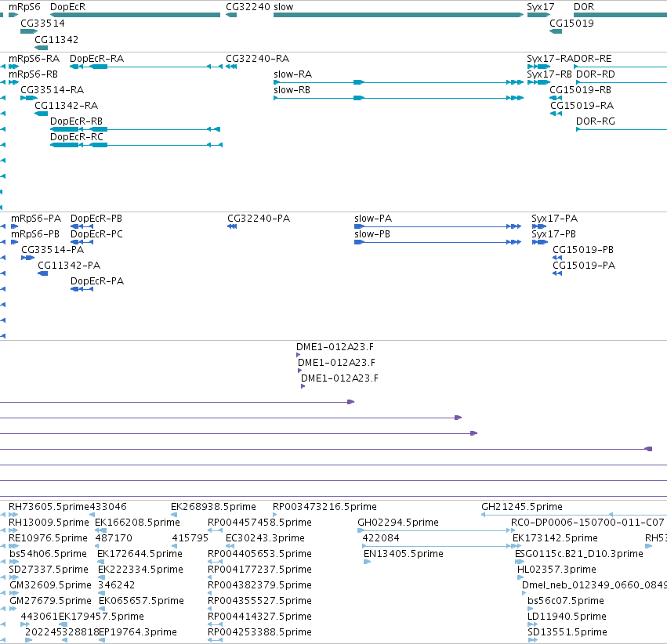Image resolution: width=667 pixels, height=644 pixels.
Task: Click protein Syx17-PB
Action: coord(553,233)
